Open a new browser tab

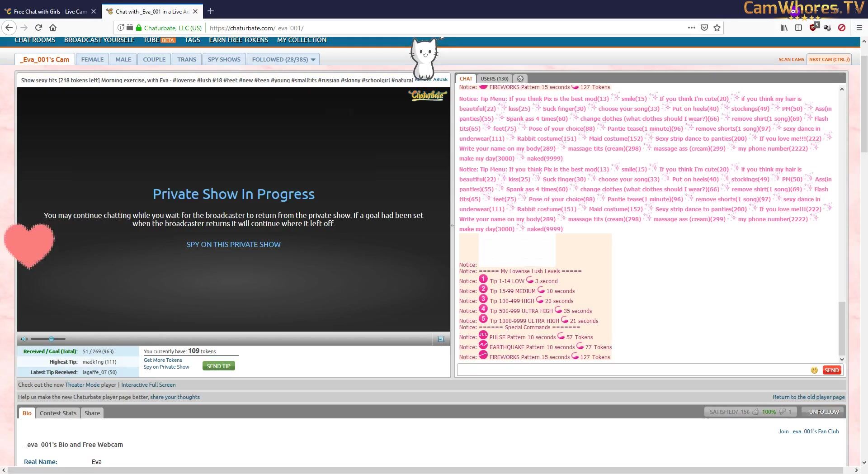[x=211, y=11]
